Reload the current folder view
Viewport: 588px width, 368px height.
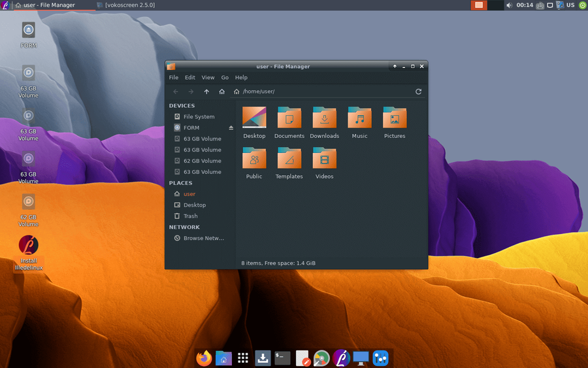tap(418, 92)
